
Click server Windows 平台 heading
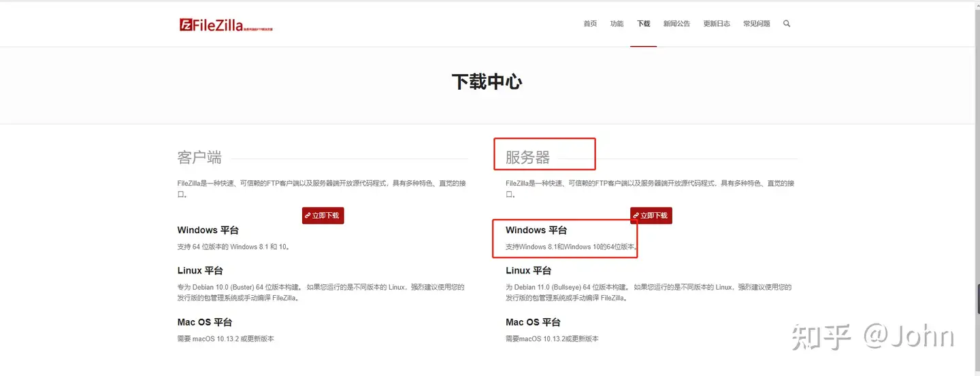[x=536, y=230]
